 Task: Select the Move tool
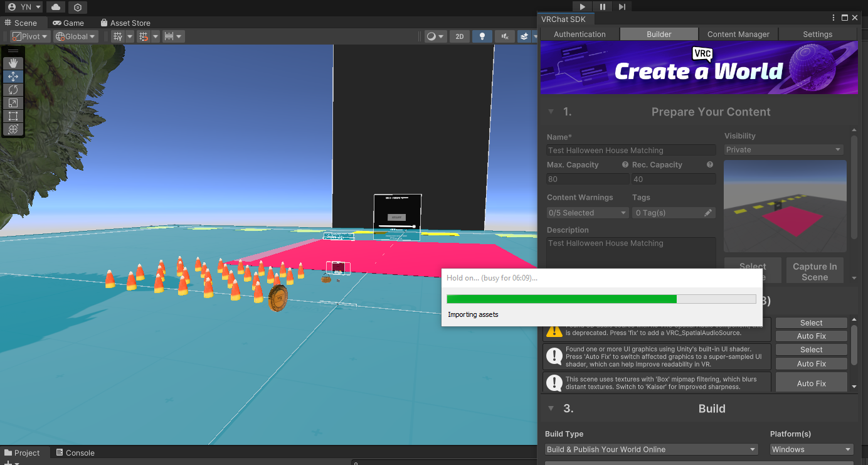(x=13, y=76)
